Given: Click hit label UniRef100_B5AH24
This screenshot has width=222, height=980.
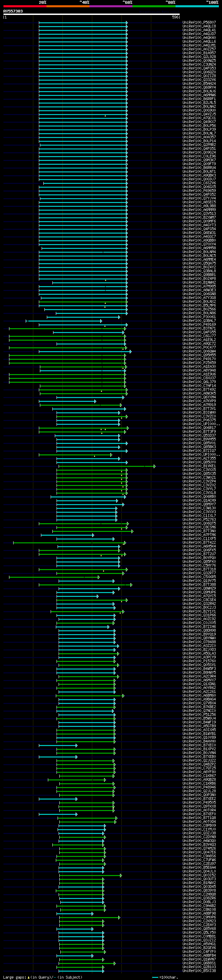Looking at the screenshot, I should click(199, 84).
